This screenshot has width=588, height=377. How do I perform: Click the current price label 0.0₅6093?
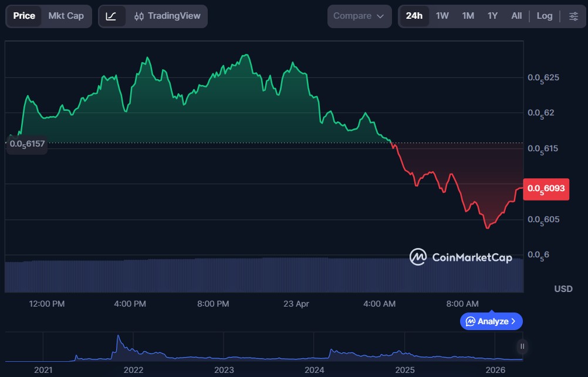click(x=546, y=188)
